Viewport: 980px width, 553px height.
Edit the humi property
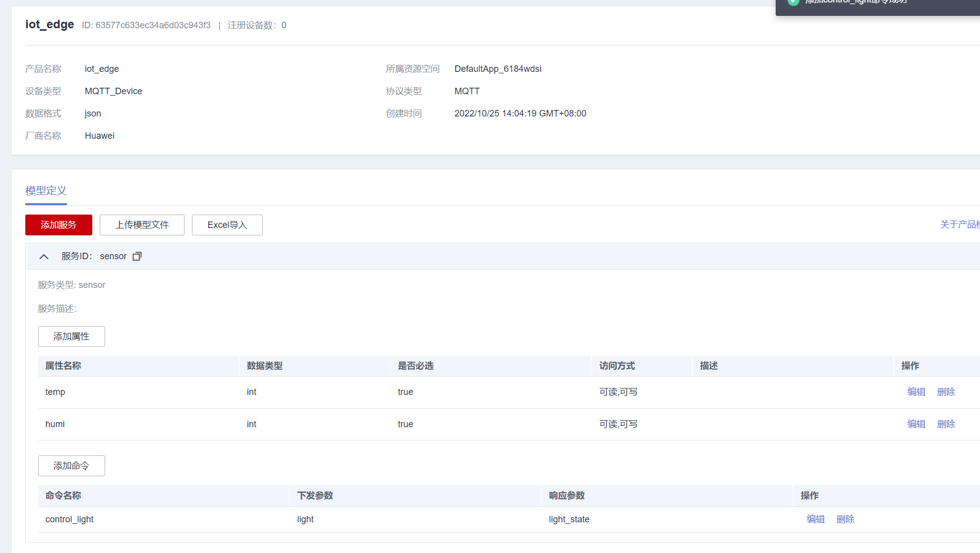pyautogui.click(x=916, y=424)
